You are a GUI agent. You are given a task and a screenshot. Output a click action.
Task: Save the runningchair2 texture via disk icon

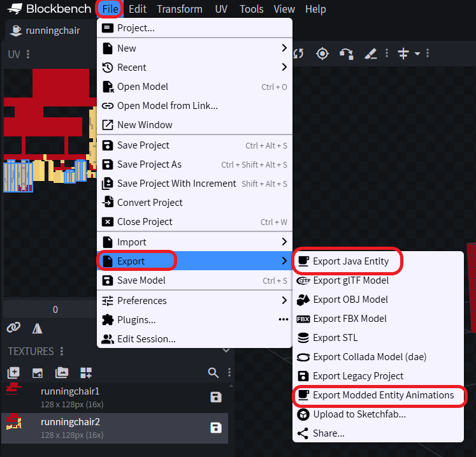216,428
